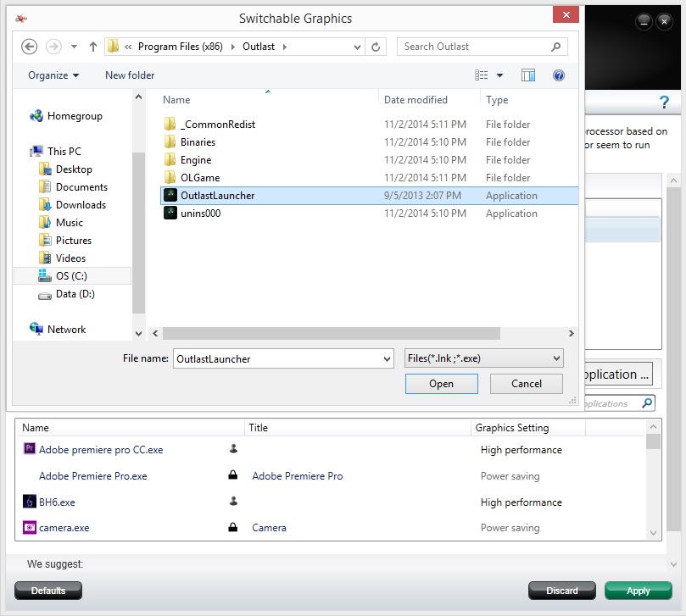The width and height of the screenshot is (686, 616).
Task: Select OS (C:) drive
Action: coord(73,276)
